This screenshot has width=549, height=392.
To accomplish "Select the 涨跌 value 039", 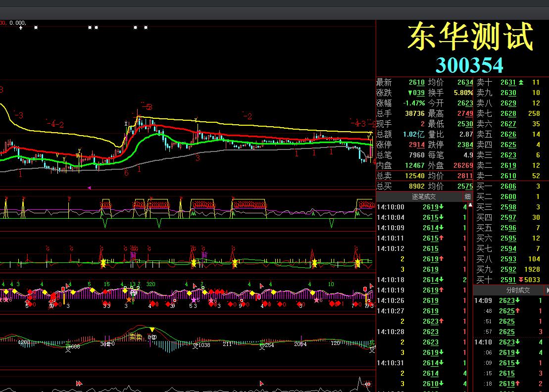I will click(x=416, y=93).
